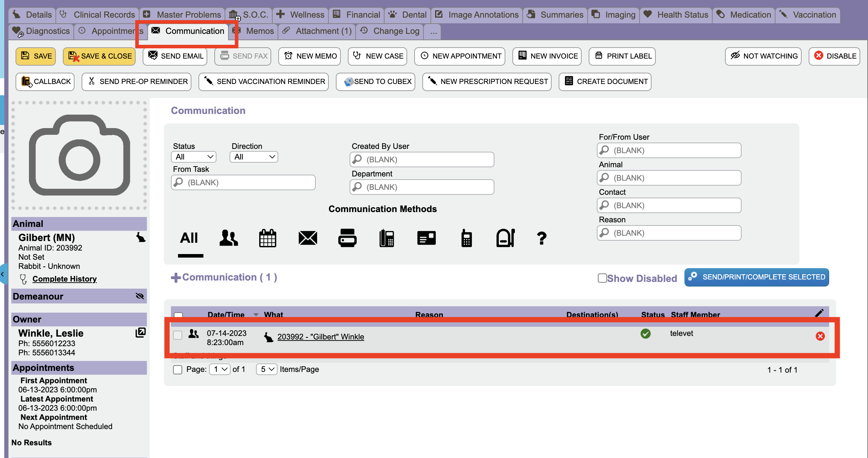
Task: Filter by in-person people method icon
Action: 228,238
